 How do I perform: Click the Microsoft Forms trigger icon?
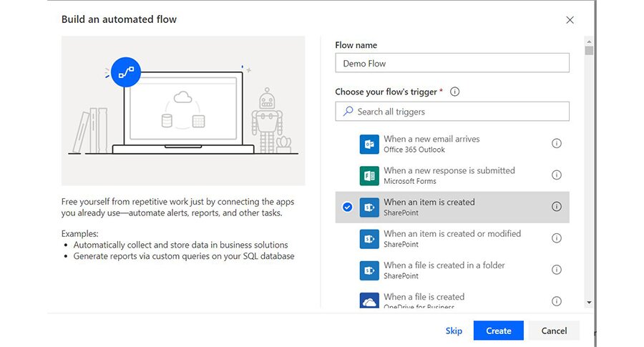coord(369,176)
